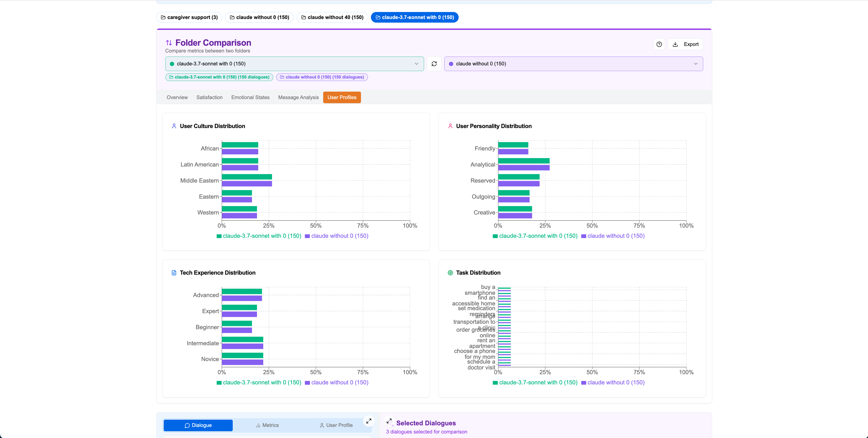
Task: Switch to the Emotional States tab
Action: 250,98
